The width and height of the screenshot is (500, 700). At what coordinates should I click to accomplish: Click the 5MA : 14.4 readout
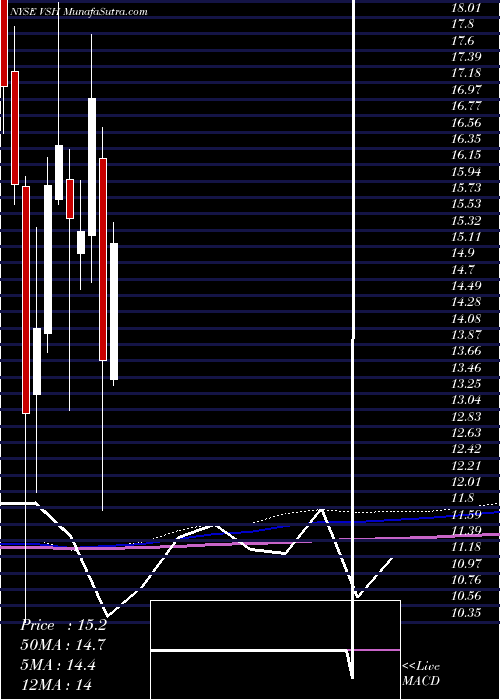pyautogui.click(x=58, y=664)
